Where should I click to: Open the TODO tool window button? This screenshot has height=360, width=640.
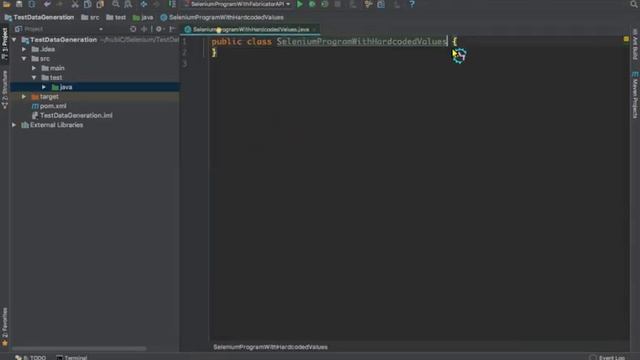point(31,357)
